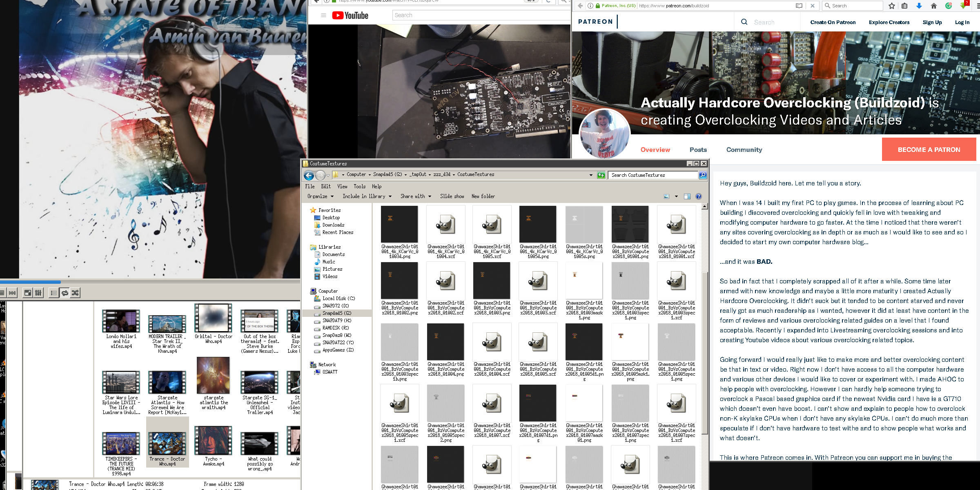
Task: Toggle the Explorer preview pane icon
Action: (x=687, y=196)
